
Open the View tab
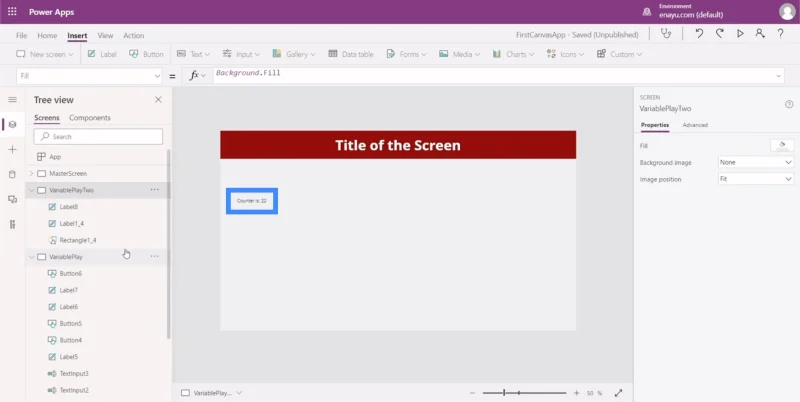tap(105, 36)
